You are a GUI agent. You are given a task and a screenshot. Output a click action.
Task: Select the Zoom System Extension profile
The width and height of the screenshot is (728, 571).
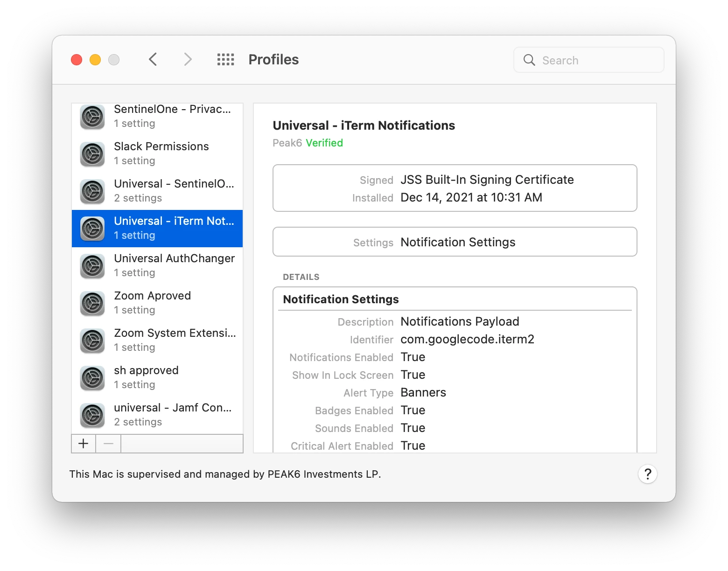click(157, 341)
